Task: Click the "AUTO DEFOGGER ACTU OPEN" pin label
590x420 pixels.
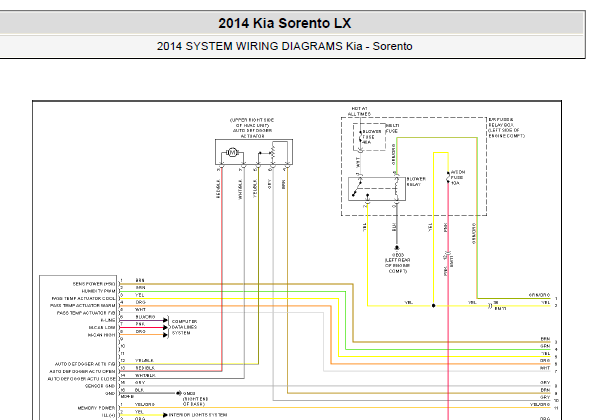Action: point(82,371)
